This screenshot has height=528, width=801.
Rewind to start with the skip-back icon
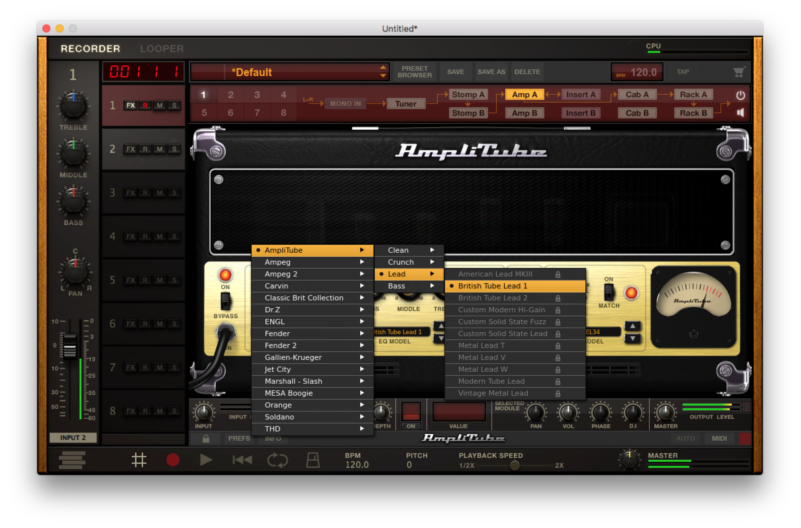[x=242, y=460]
